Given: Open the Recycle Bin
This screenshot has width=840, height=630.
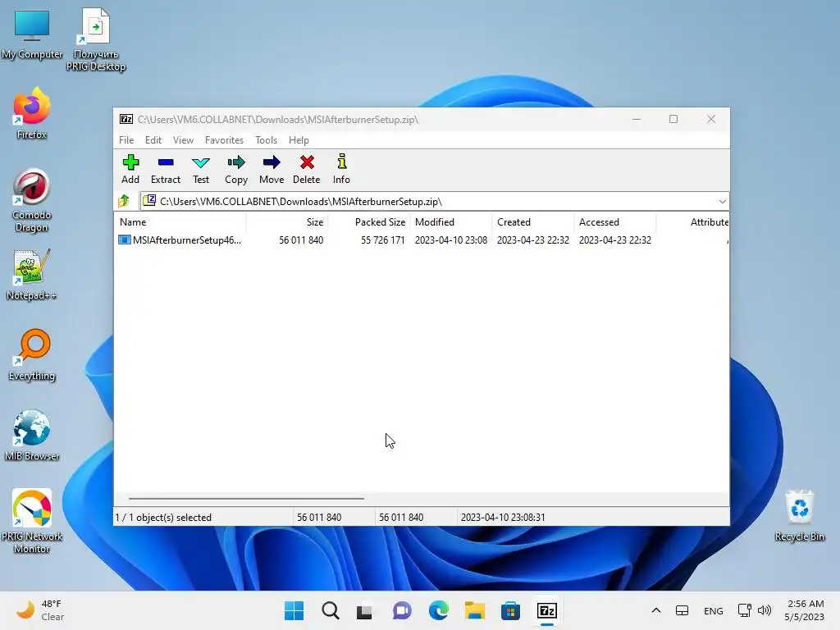Looking at the screenshot, I should coord(799,515).
